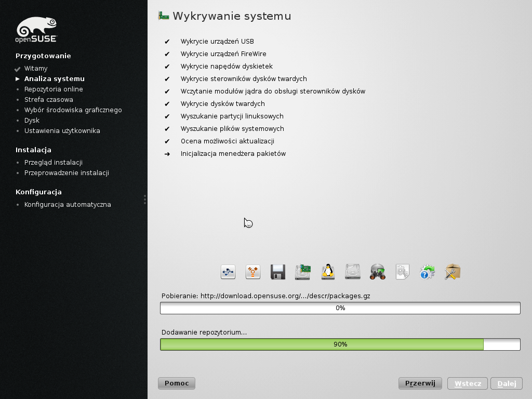Click the sidebar splitter handle dots

pos(145,199)
